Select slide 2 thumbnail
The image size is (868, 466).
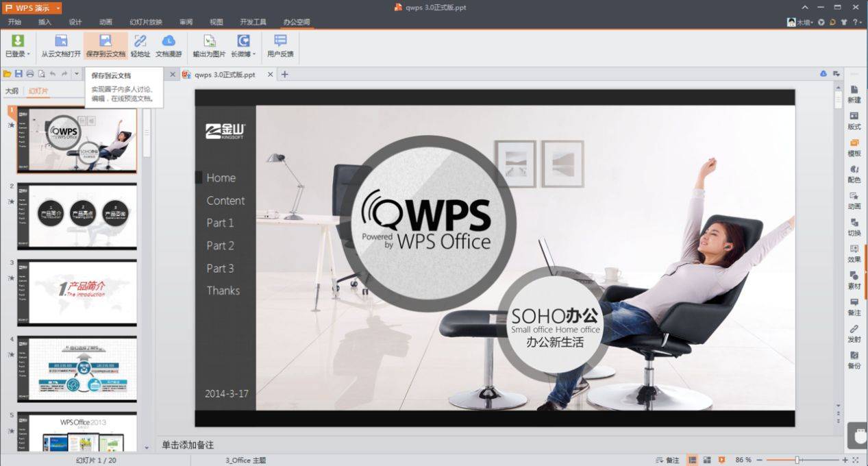(x=77, y=216)
